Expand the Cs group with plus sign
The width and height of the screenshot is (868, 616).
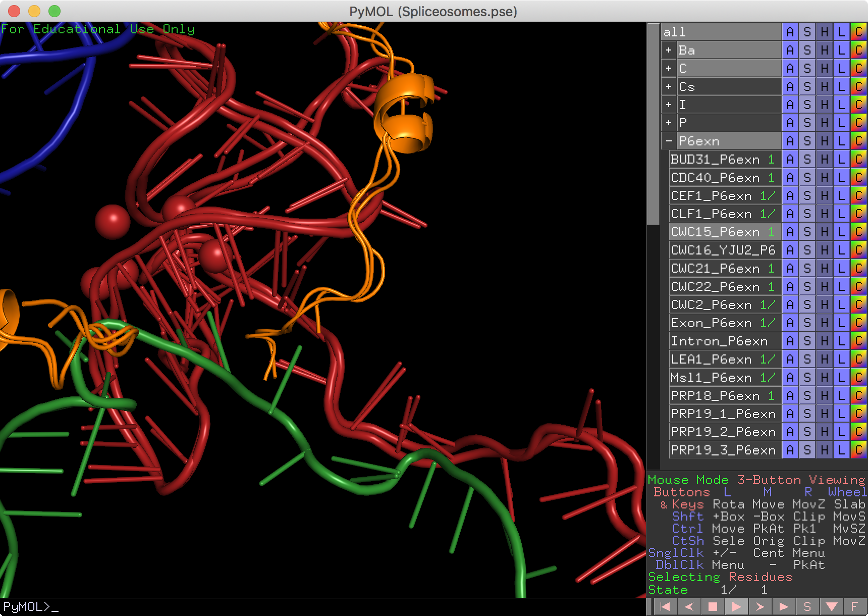pyautogui.click(x=669, y=87)
